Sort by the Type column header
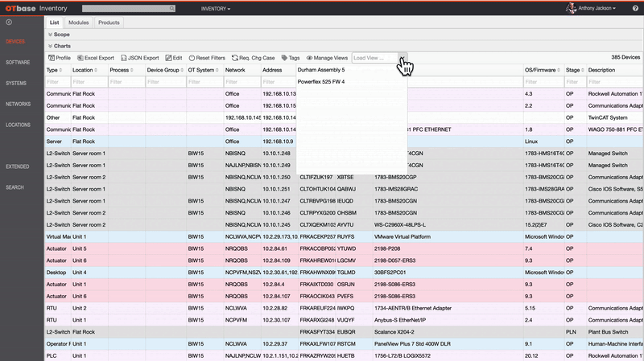Image resolution: width=644 pixels, height=361 pixels. coord(54,70)
